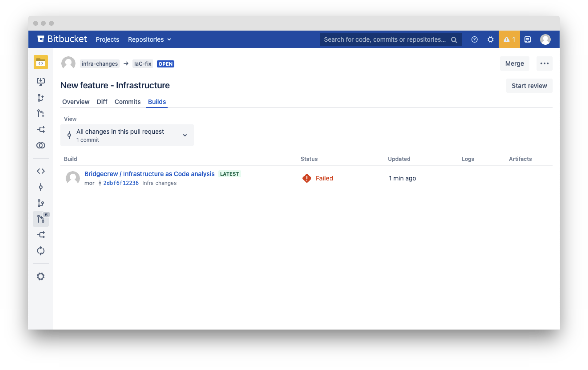Click the red Failed status icon

[x=307, y=178]
